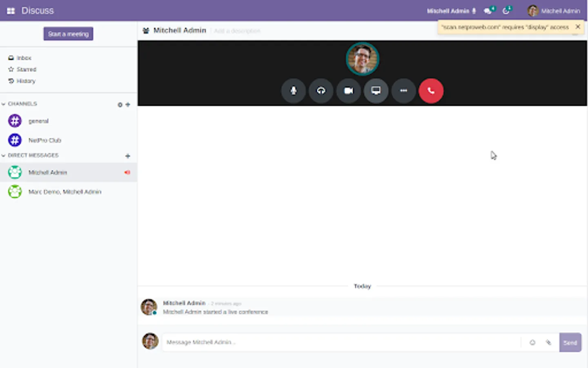Image resolution: width=588 pixels, height=368 pixels.
Task: Send the message with the Send button
Action: coord(570,343)
